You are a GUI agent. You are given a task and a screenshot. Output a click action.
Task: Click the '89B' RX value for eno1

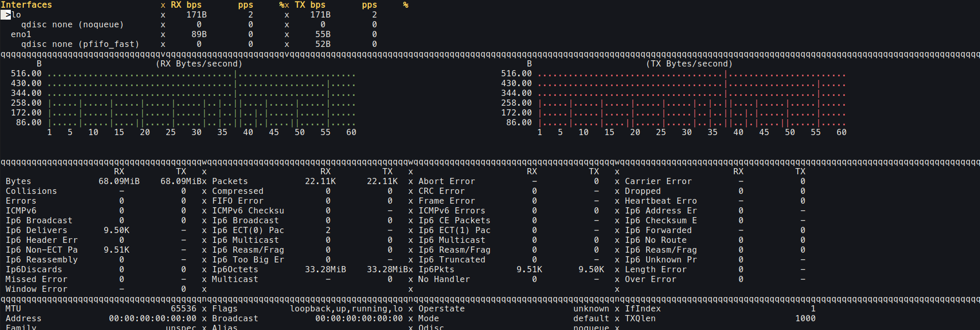click(x=199, y=35)
